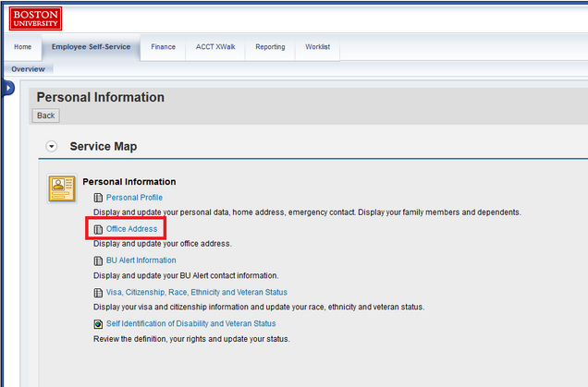Click the large Personal Information page title

coord(101,97)
